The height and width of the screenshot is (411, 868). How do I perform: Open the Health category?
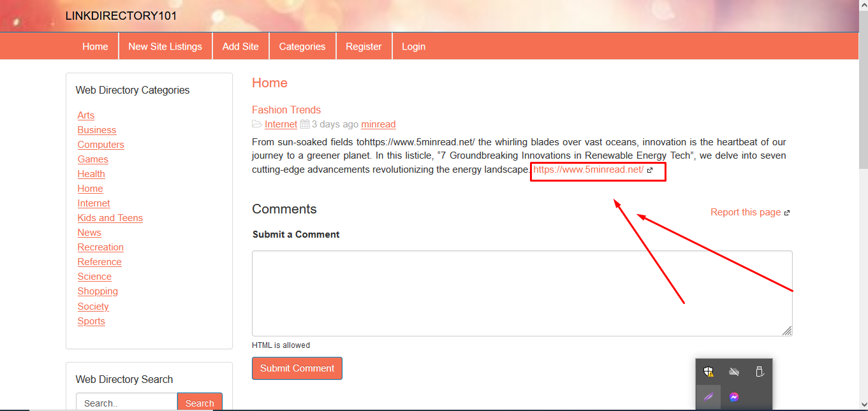pyautogui.click(x=91, y=174)
